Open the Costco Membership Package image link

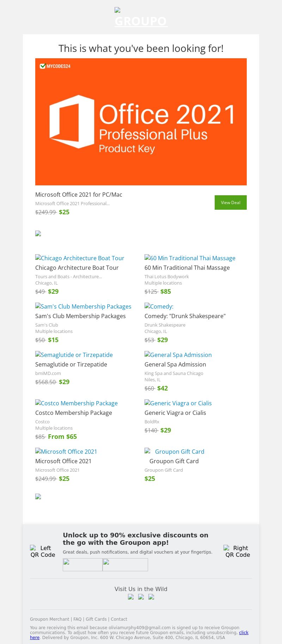click(76, 403)
